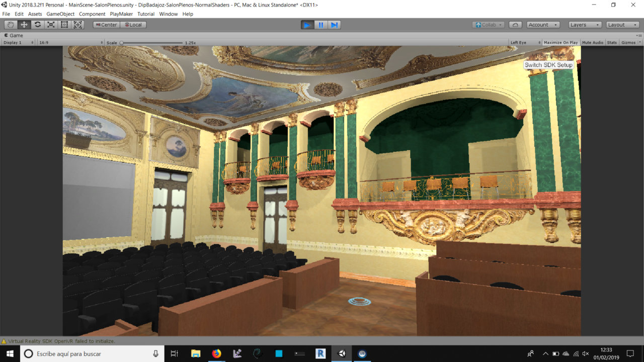Open the Layout dropdown
This screenshot has width=644, height=362.
click(622, 25)
